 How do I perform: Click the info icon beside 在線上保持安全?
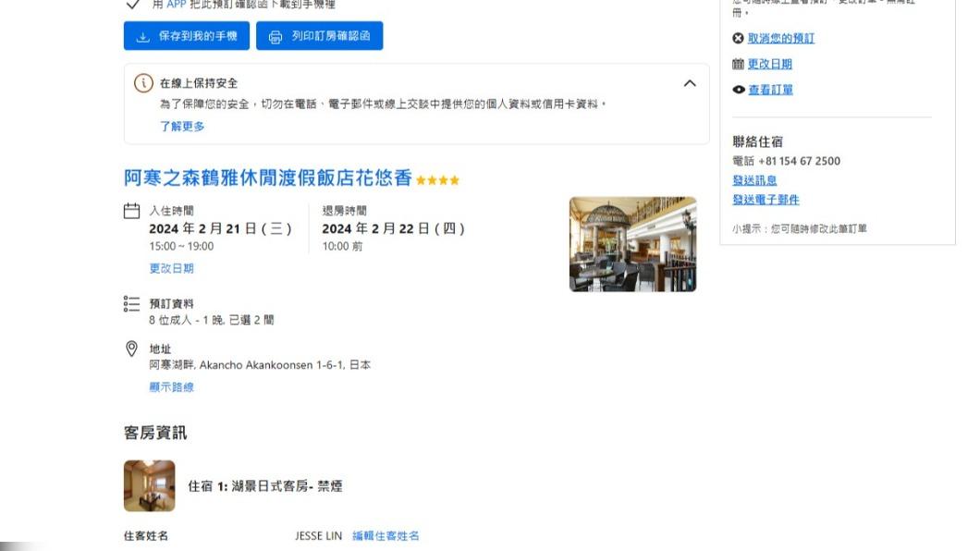point(143,83)
